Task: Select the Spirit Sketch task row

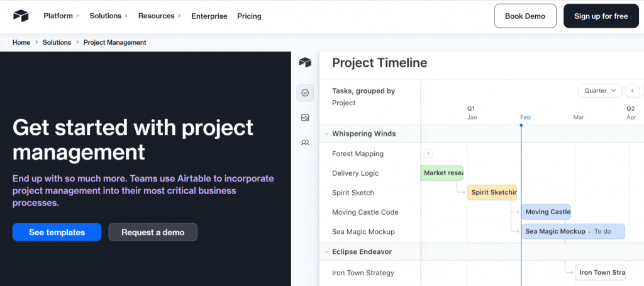Action: [x=353, y=193]
